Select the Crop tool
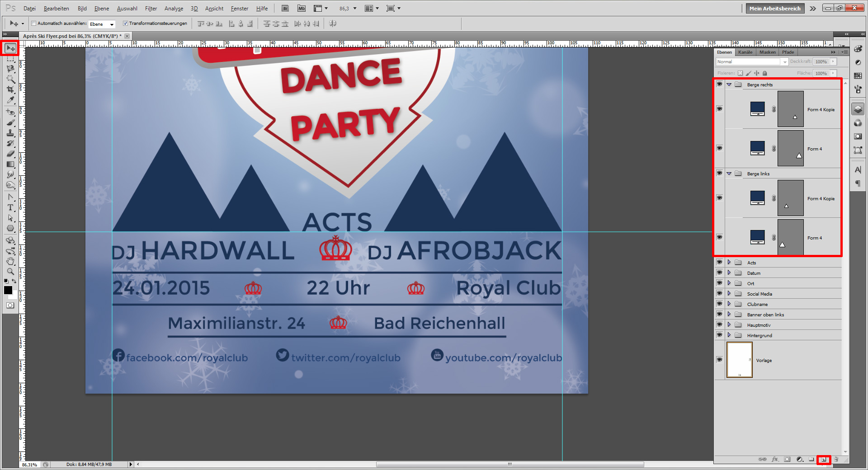 point(10,89)
